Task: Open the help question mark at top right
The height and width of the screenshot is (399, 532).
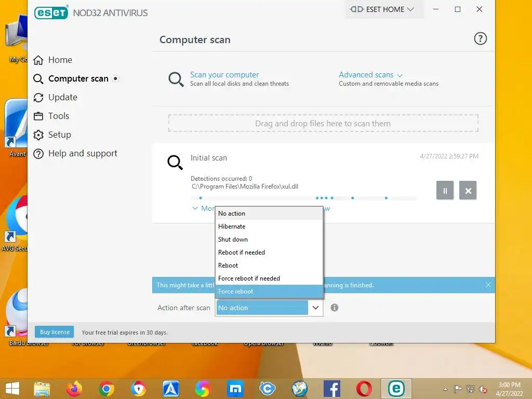Action: 480,38
